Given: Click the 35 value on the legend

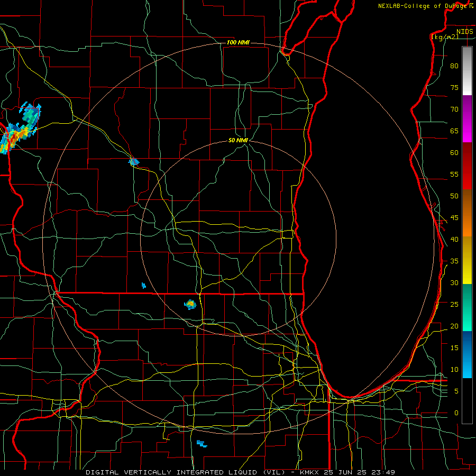Looking at the screenshot, I should pyautogui.click(x=454, y=261).
